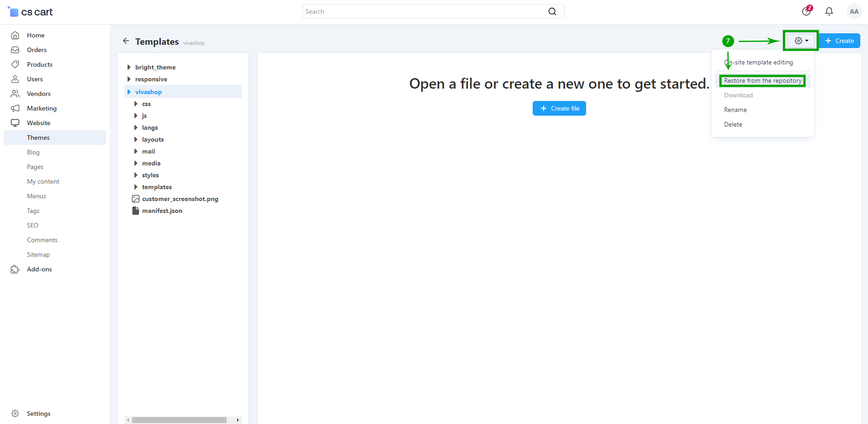Click into the Search input field

[x=425, y=11]
